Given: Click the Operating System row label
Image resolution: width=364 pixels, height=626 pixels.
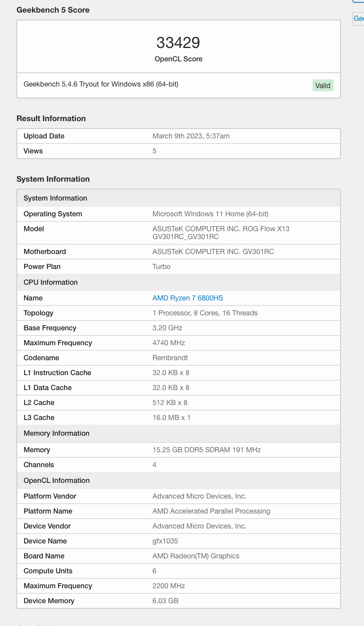Looking at the screenshot, I should (53, 214).
